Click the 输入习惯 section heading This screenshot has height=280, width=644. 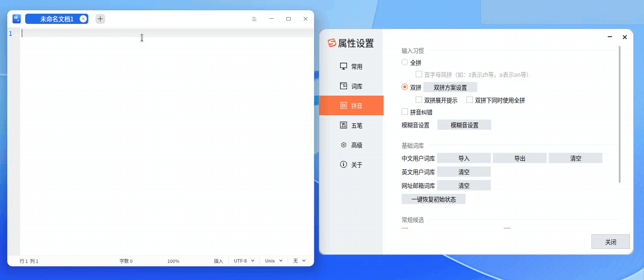click(x=413, y=51)
